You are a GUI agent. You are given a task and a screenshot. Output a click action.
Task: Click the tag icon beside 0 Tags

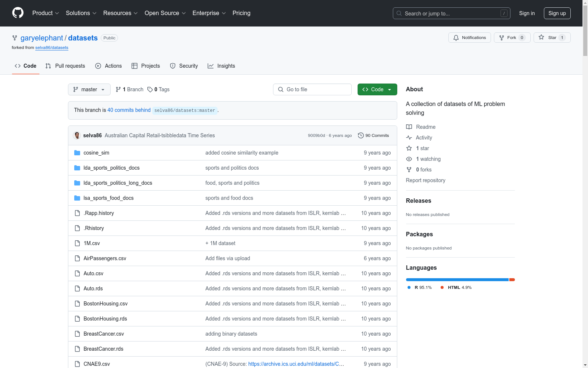point(150,89)
